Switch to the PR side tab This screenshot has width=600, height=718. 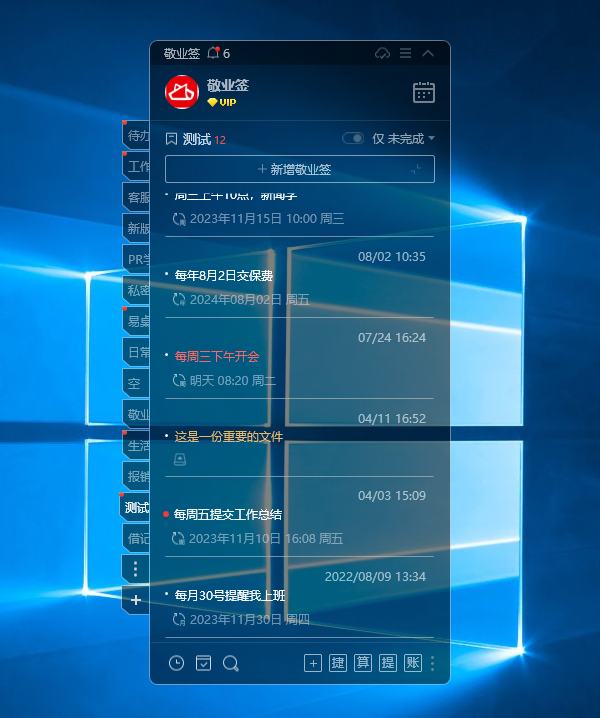(136, 259)
